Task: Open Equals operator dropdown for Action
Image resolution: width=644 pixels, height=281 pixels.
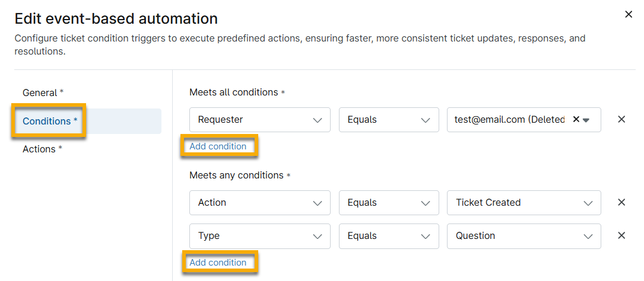Action: coord(388,202)
